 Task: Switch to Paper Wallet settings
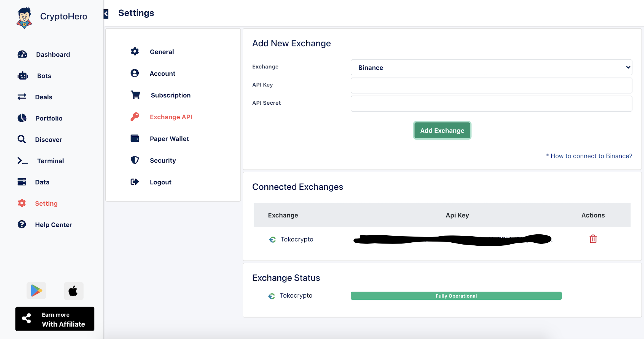tap(169, 139)
